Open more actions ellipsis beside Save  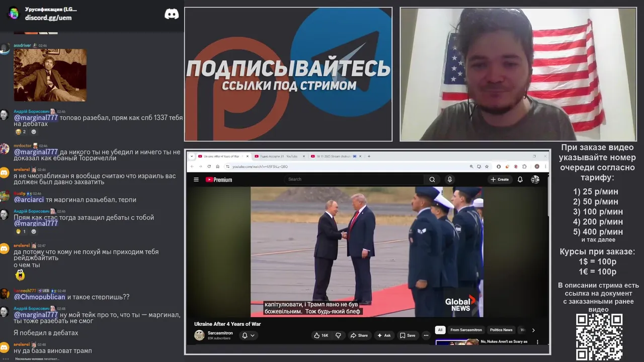coord(426,335)
